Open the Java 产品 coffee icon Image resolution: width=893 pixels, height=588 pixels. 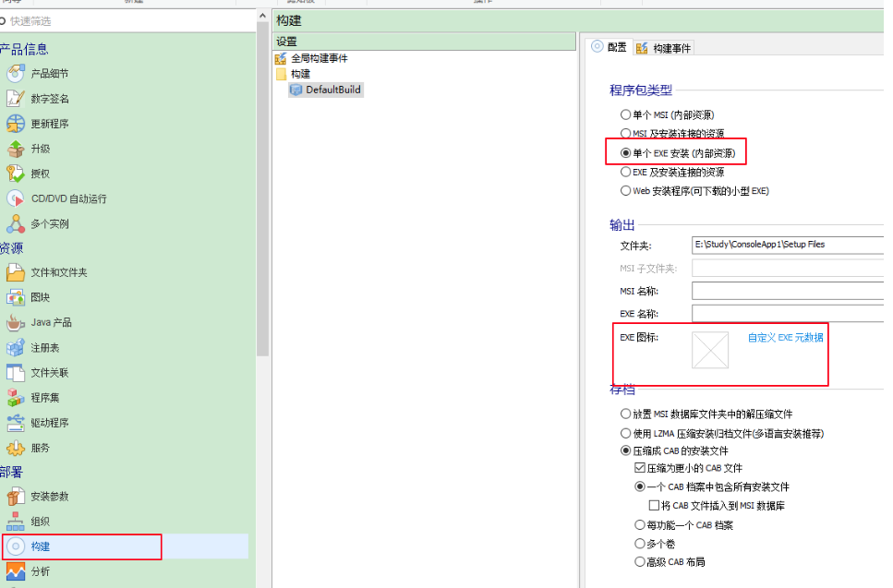(x=16, y=322)
